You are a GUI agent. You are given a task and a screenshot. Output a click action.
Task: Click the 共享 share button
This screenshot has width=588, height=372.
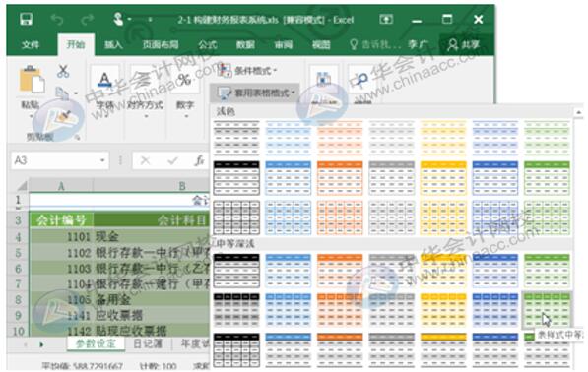[464, 45]
